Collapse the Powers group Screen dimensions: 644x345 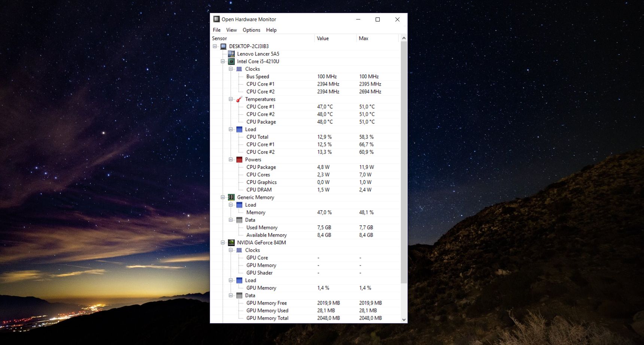[231, 160]
